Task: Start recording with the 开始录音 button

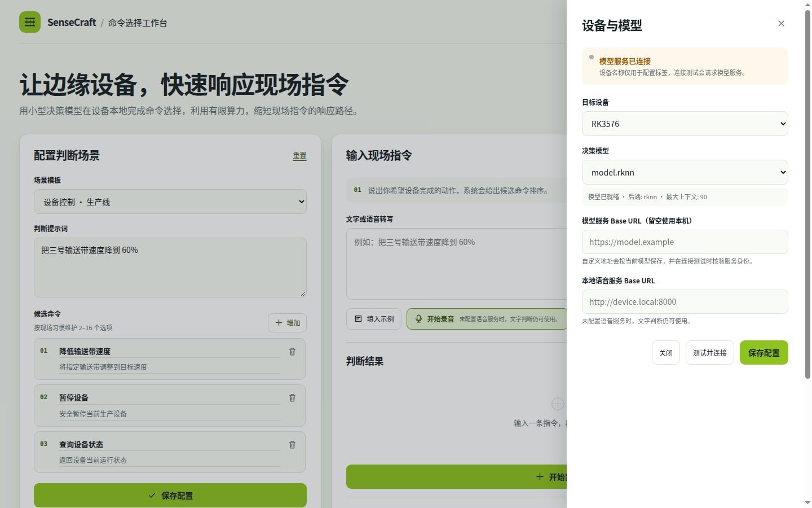Action: (x=487, y=319)
